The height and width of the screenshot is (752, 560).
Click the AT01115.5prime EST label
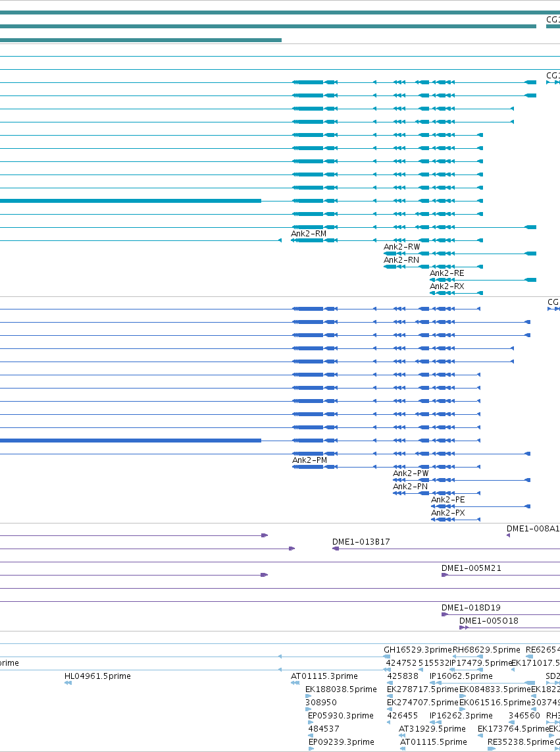[x=434, y=742]
